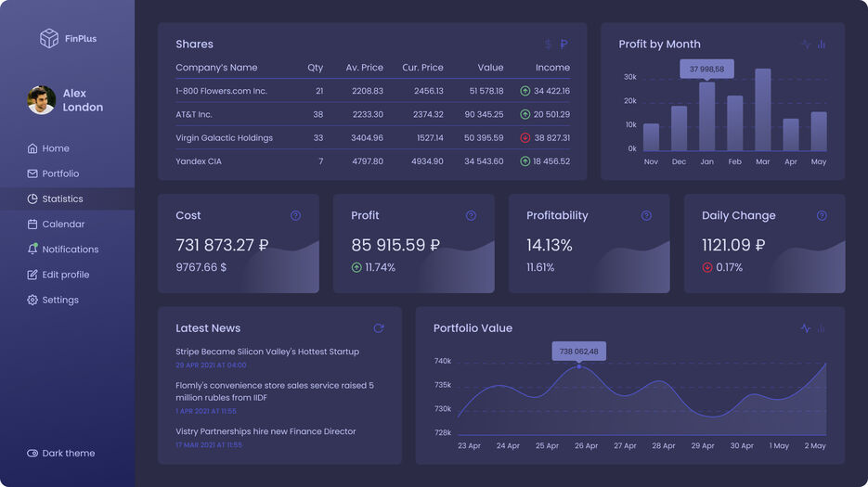Open the Statistics sidebar menu item
Viewport: 868px width, 487px height.
coord(62,199)
